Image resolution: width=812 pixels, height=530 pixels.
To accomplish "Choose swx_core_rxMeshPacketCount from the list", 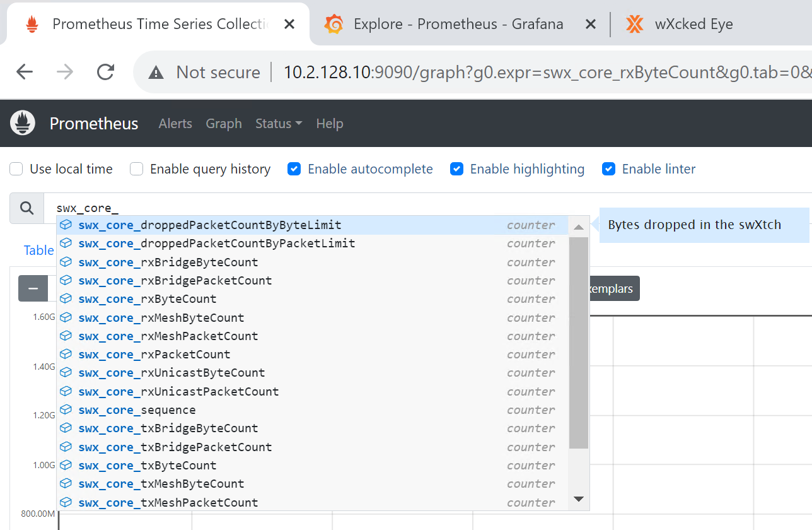I will click(x=312, y=336).
